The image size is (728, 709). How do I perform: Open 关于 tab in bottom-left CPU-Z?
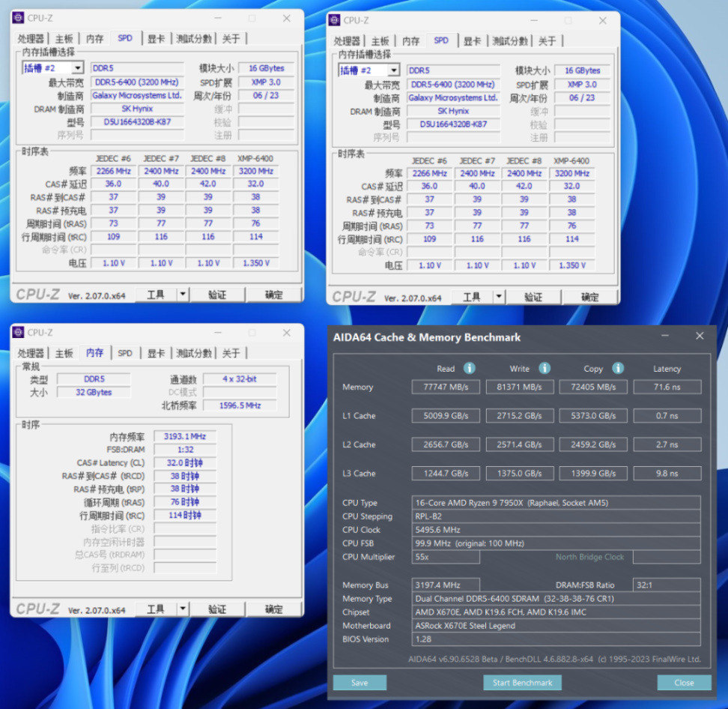(231, 353)
